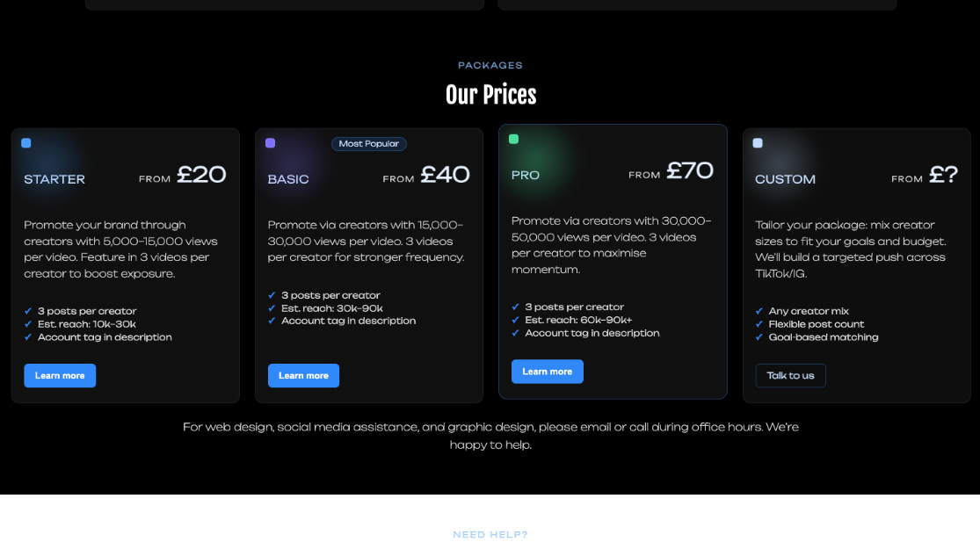This screenshot has width=980, height=542.
Task: Click the CUSTOM package title
Action: [x=785, y=179]
